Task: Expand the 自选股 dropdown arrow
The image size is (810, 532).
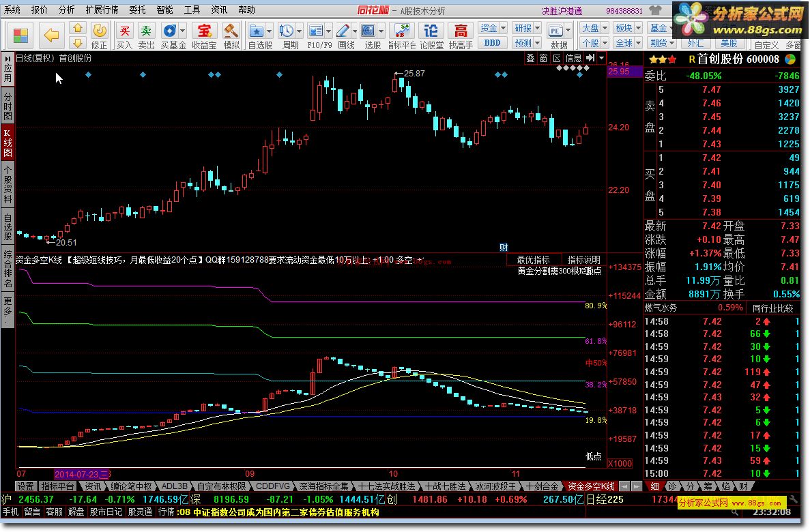Action: [269, 31]
